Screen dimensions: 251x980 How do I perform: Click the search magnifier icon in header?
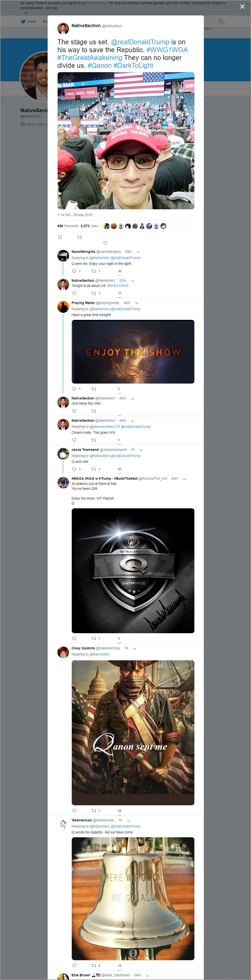[221, 21]
